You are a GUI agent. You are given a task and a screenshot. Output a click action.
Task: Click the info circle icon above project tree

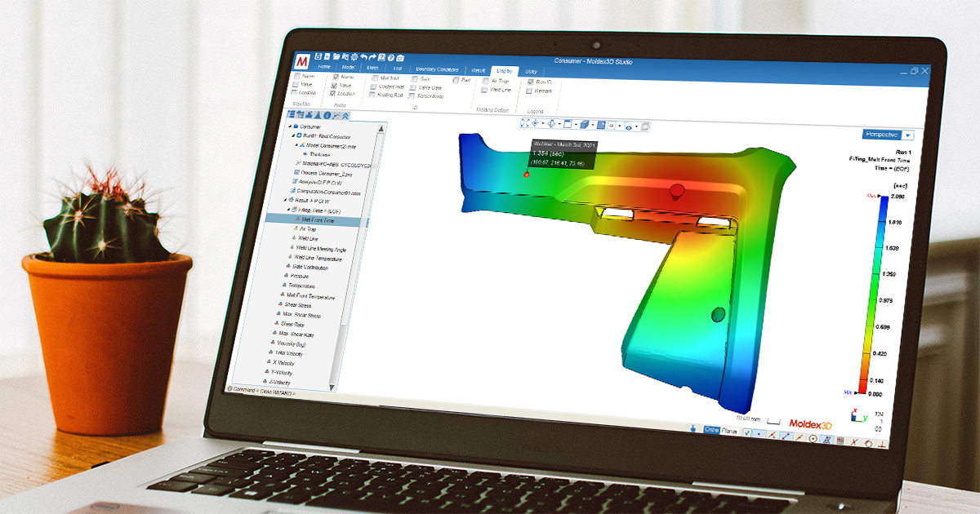(x=327, y=115)
